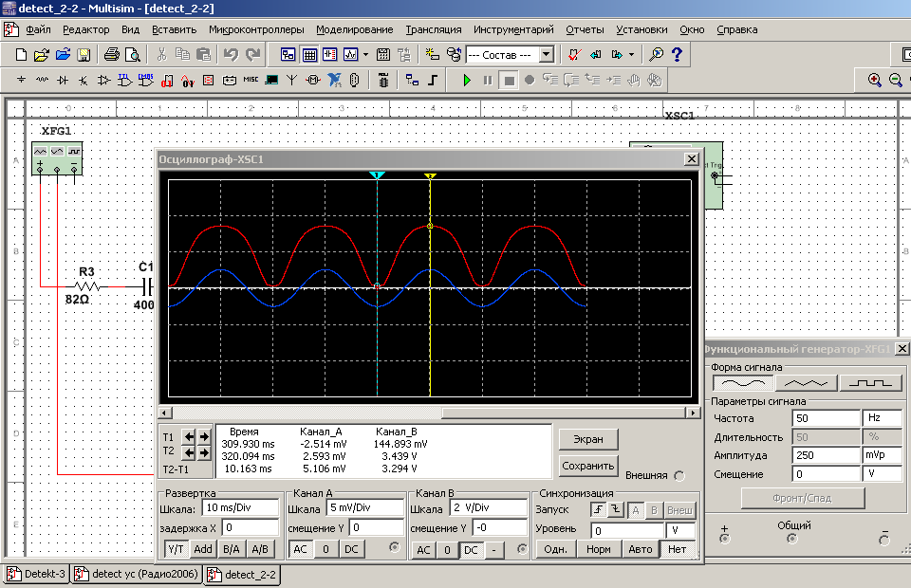Click the Сохранить button on the oscilloscope
This screenshot has height=588, width=911.
click(588, 466)
